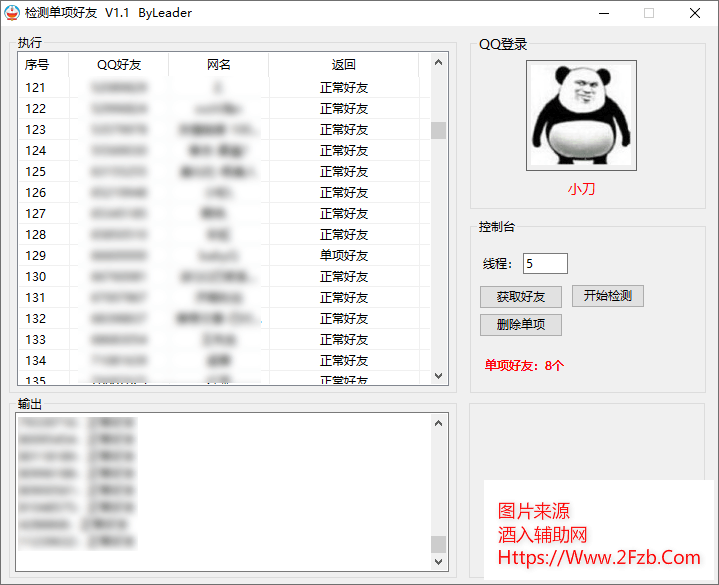Select row number 122
719x585 pixels.
click(x=224, y=109)
